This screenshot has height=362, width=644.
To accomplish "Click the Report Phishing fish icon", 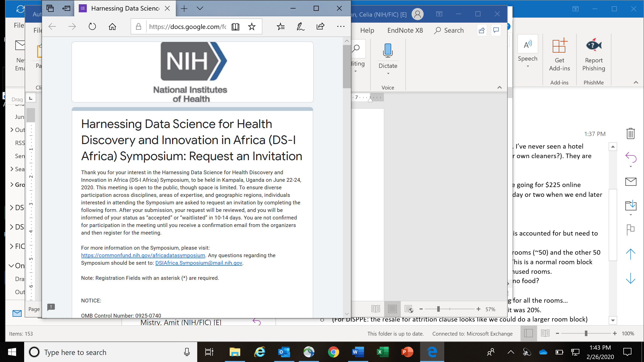I will coord(594,45).
